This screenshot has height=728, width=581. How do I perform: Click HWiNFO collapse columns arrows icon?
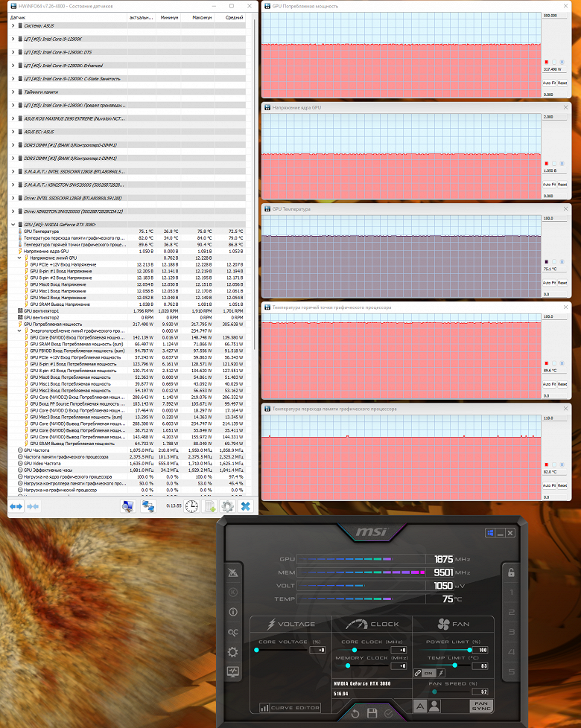tap(33, 506)
